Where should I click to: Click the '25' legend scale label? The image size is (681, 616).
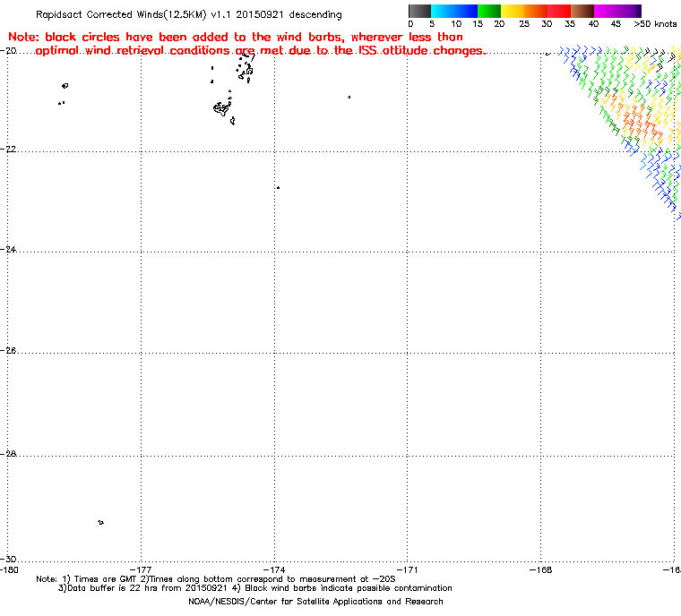(x=524, y=24)
